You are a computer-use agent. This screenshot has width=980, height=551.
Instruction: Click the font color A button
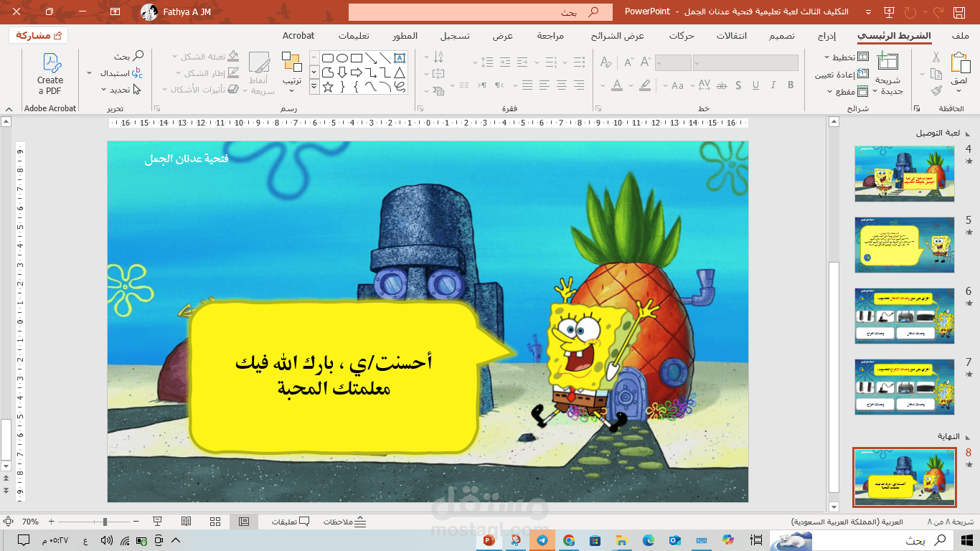617,85
